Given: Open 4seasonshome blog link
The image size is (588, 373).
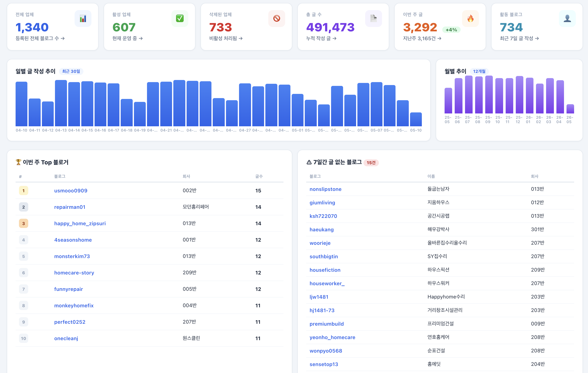Looking at the screenshot, I should click(73, 240).
